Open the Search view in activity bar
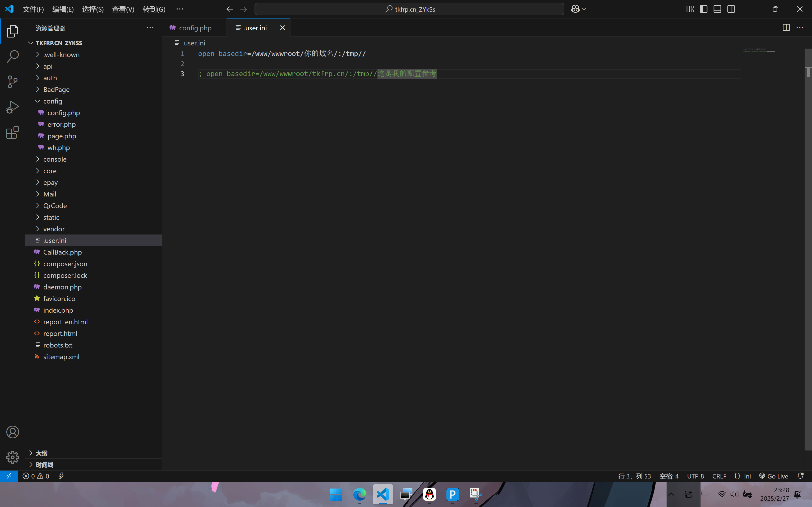The width and height of the screenshot is (812, 507). coord(12,56)
